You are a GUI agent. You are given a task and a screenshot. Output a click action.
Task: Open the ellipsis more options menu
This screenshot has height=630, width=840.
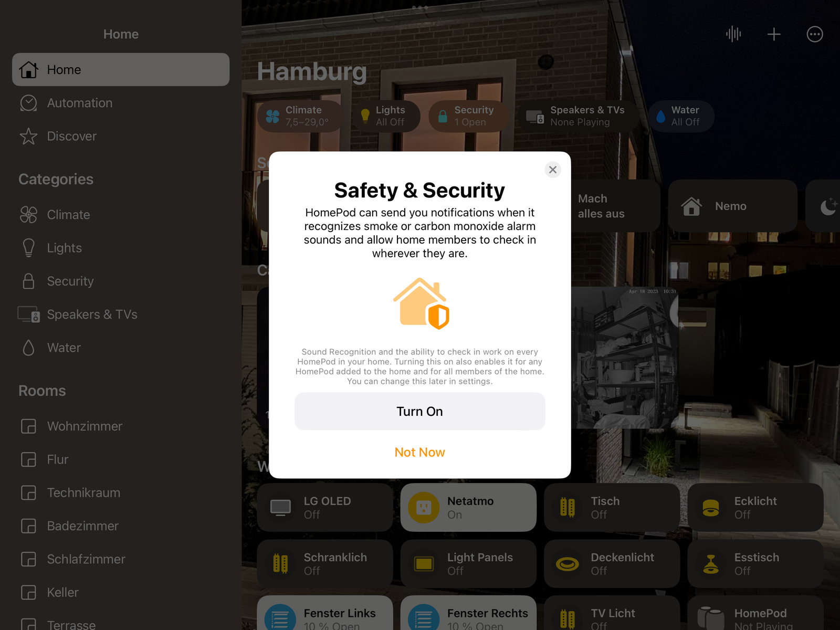tap(814, 34)
